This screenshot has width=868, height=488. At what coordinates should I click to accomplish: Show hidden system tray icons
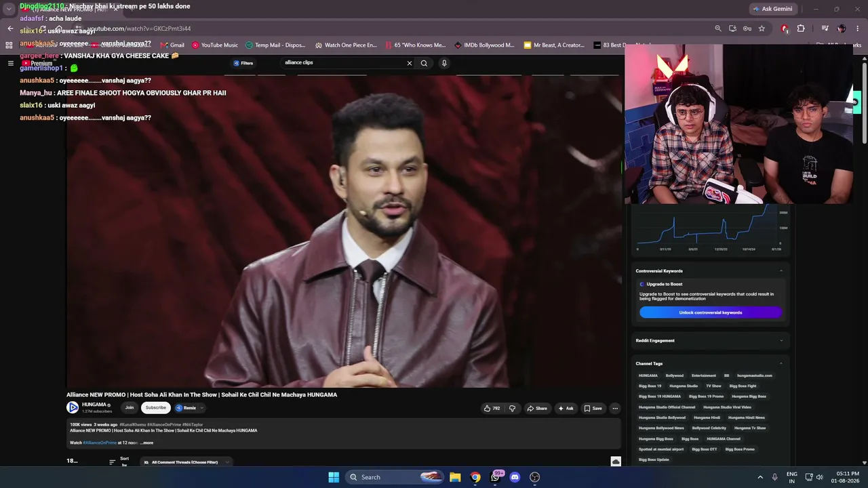(760, 477)
